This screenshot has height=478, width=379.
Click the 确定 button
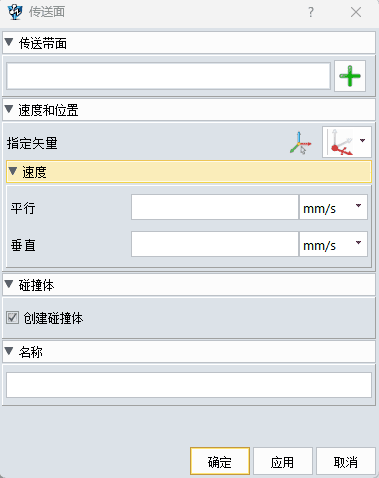[x=220, y=461]
